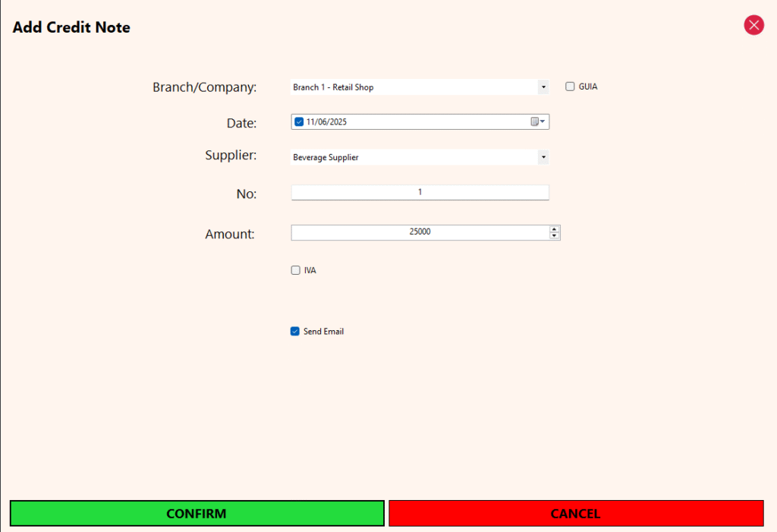Click the Amount field showing 25000
The image size is (777, 532).
[x=420, y=232]
